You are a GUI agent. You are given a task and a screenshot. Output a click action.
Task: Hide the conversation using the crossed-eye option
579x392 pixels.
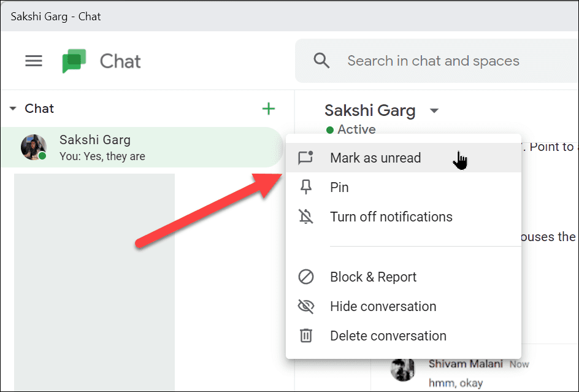(x=383, y=306)
